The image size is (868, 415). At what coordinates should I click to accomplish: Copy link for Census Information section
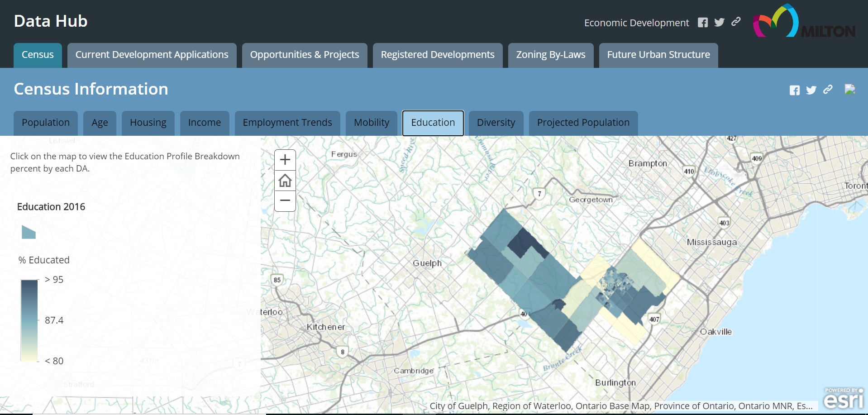coord(828,89)
